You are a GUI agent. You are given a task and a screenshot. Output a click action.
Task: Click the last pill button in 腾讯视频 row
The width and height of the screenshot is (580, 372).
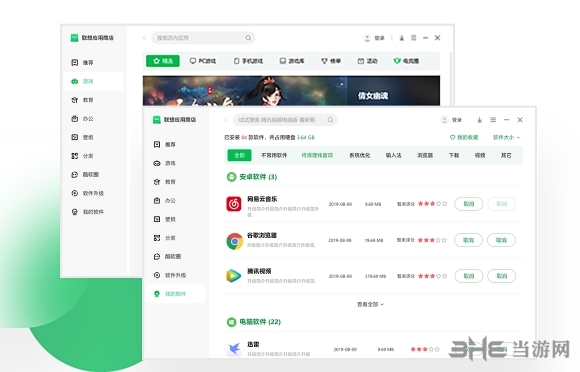[x=502, y=276]
